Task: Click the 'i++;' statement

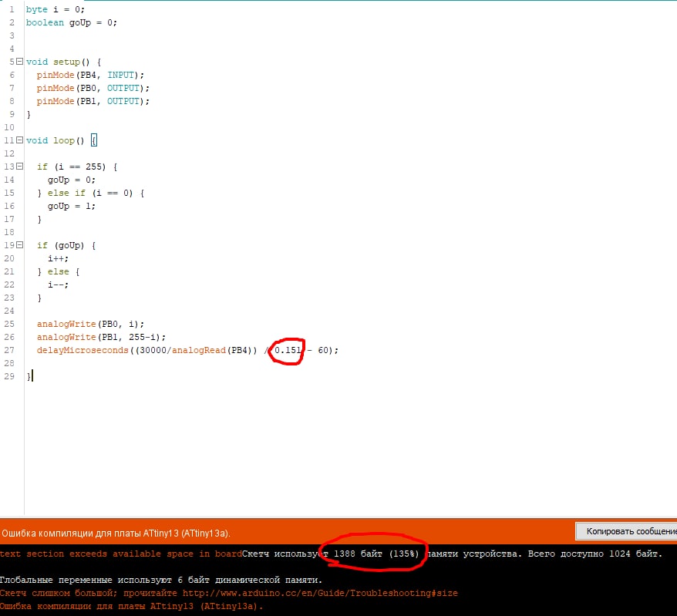Action: (x=58, y=258)
